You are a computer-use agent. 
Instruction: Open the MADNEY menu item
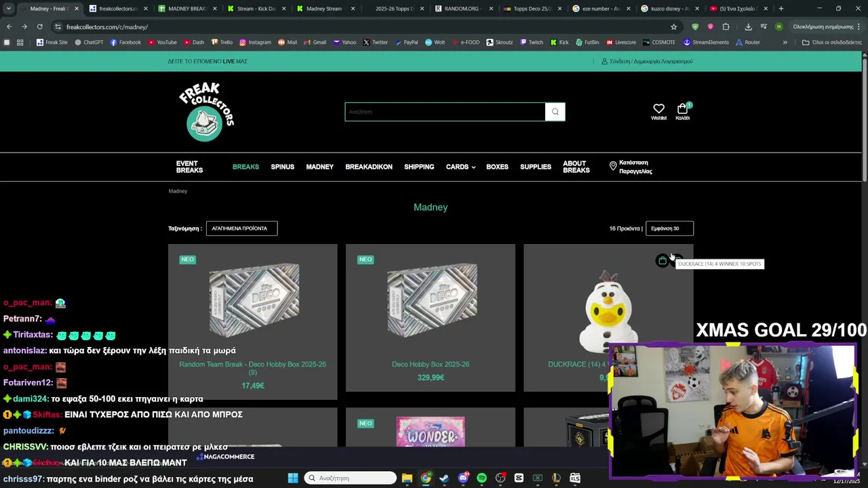coord(319,167)
